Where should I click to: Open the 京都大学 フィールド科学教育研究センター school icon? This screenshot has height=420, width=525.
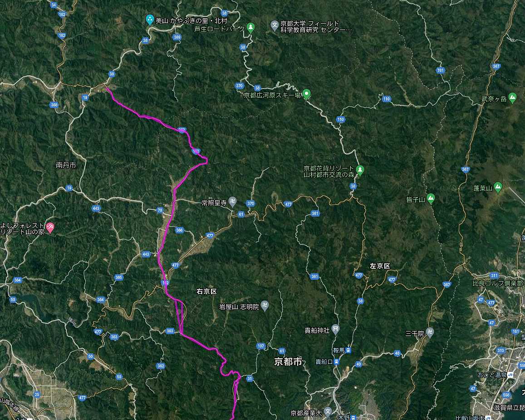[x=275, y=25]
